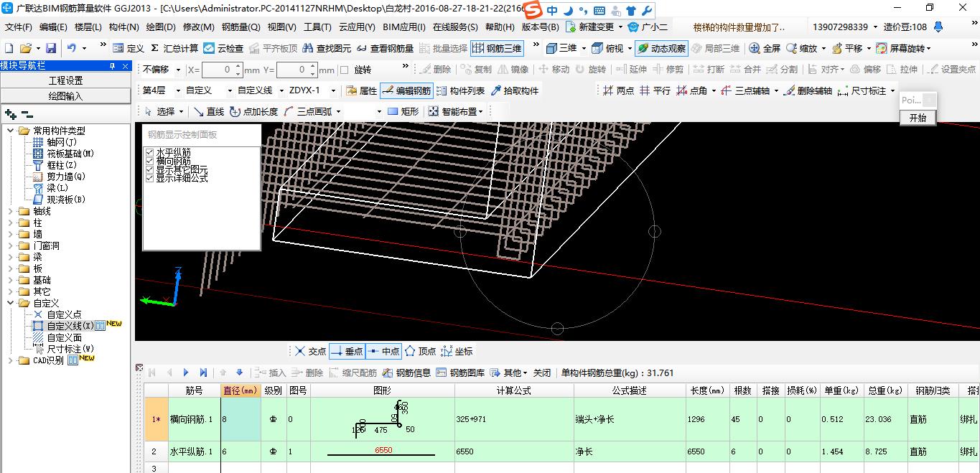This screenshot has width=980, height=473.
Task: Activate 屏幕旋转 screen rotation
Action: (x=900, y=48)
